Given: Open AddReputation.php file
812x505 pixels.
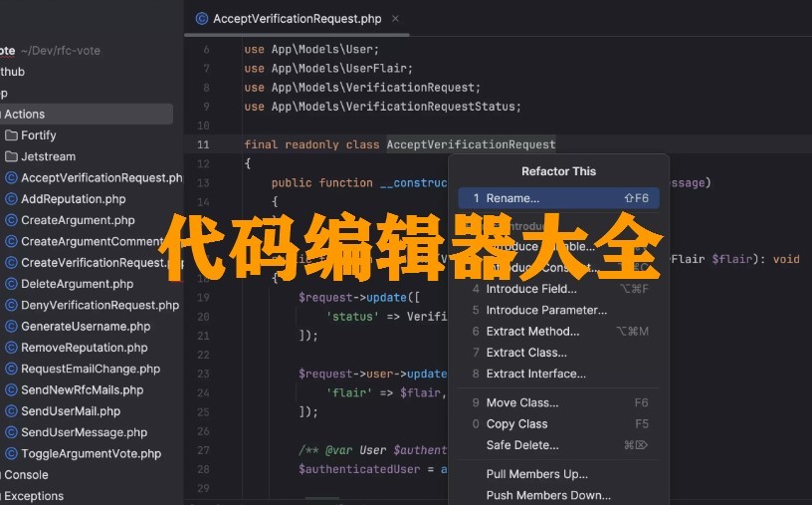Looking at the screenshot, I should click(x=74, y=199).
